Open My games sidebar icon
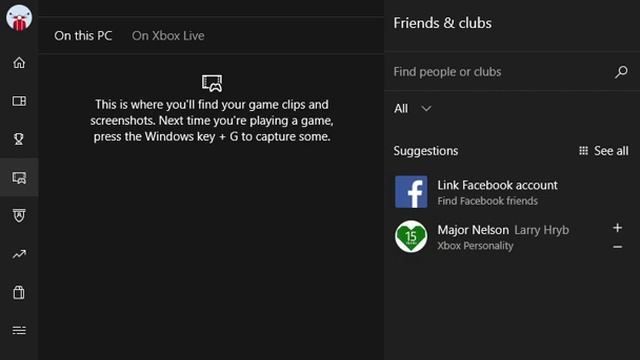The height and width of the screenshot is (360, 640). 19,101
